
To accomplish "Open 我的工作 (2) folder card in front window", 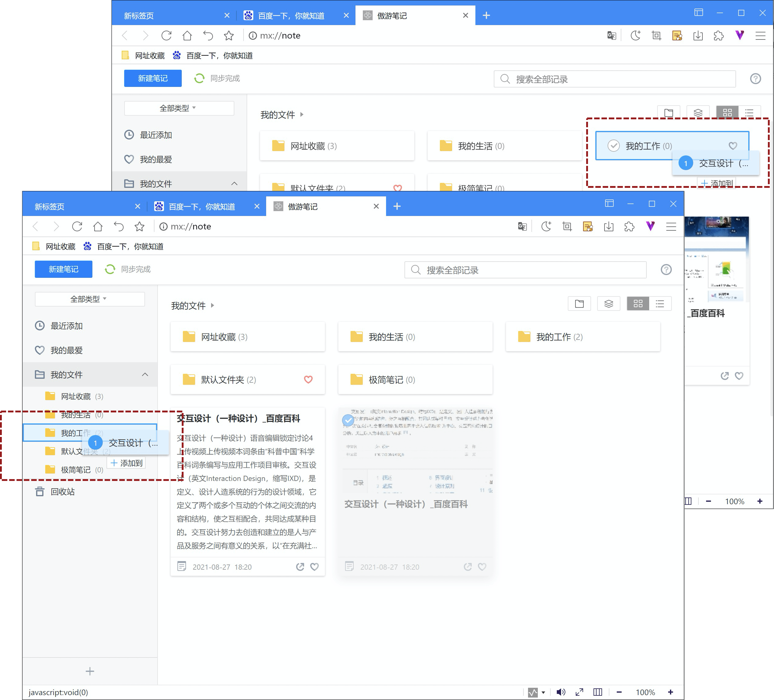I will [x=583, y=337].
